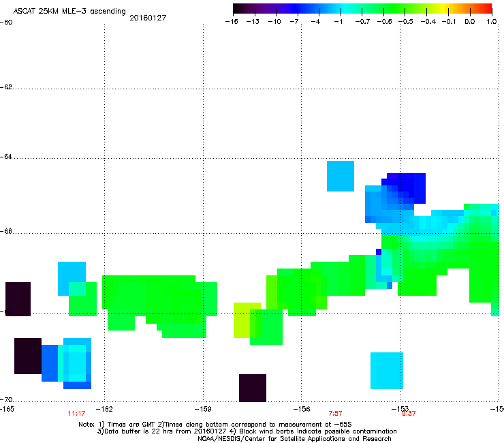Screen dimensions: 504x443
Task: Click the -13 color bar label
Action: (x=253, y=22)
